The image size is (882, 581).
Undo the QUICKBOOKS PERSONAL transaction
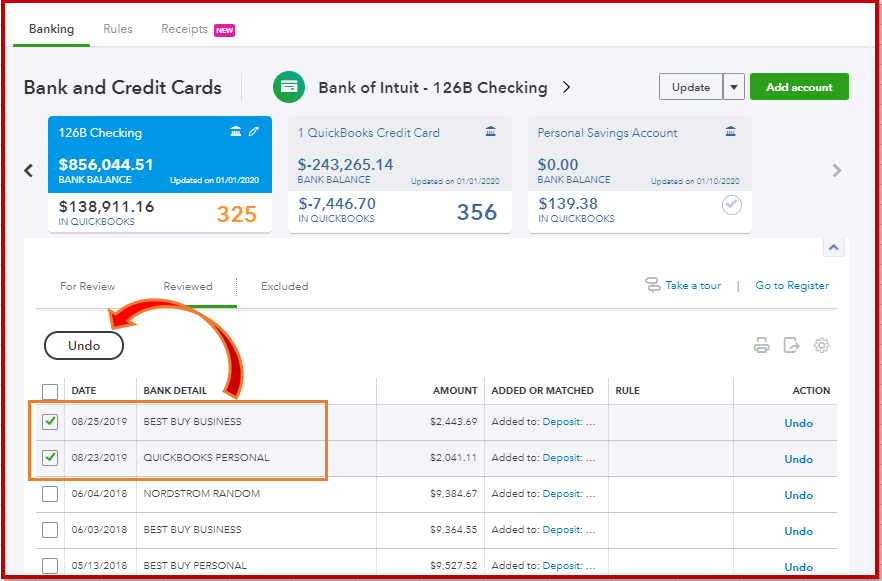799,459
